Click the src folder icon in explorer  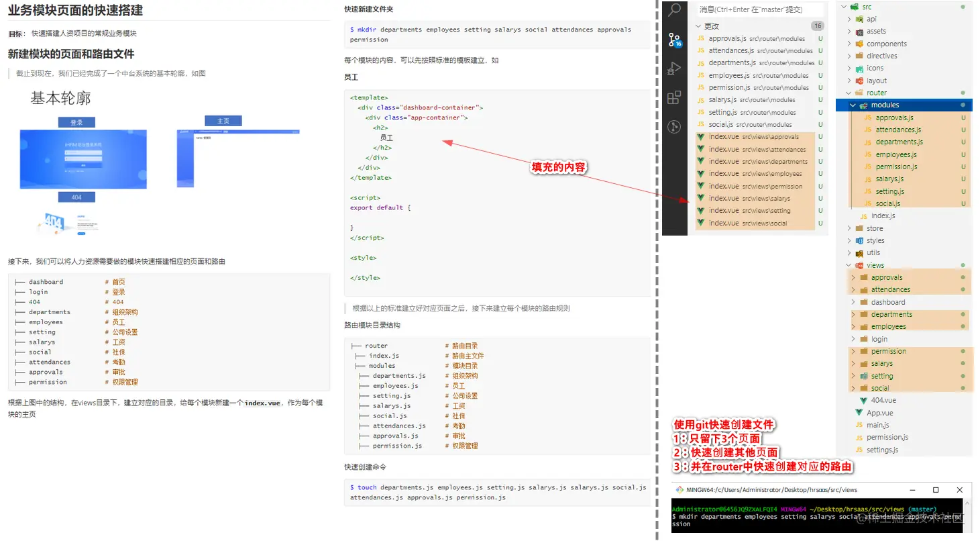pos(854,7)
